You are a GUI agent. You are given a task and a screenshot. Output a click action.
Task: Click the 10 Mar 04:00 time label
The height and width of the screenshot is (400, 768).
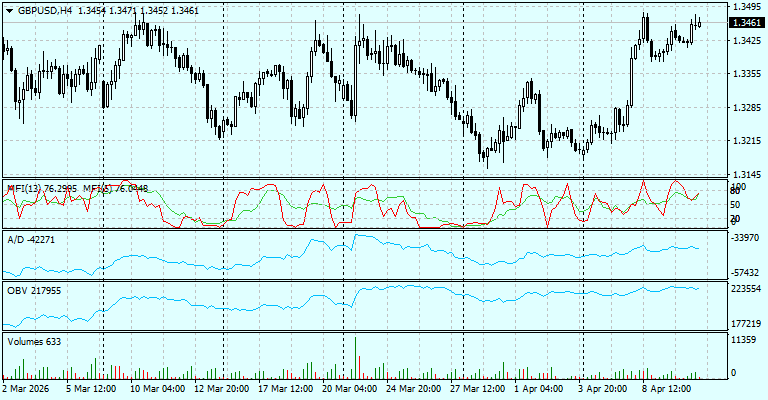[157, 389]
